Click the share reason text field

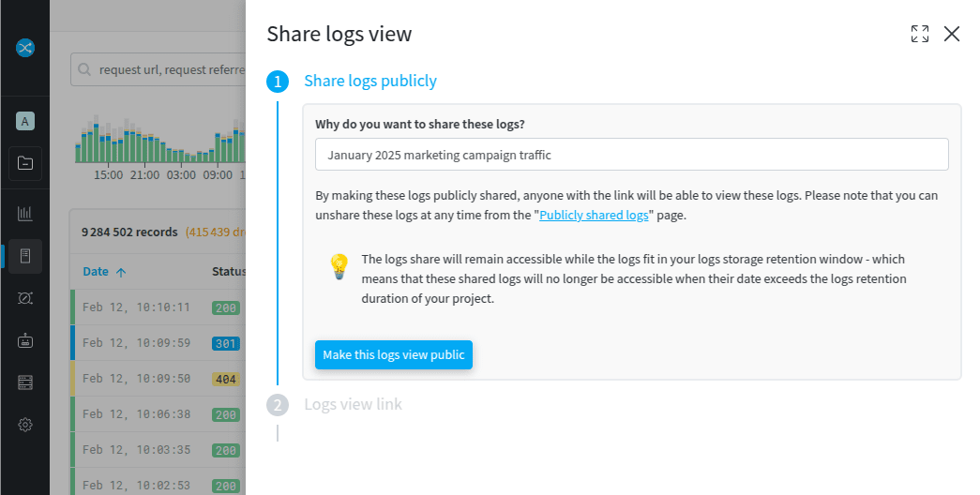[631, 155]
